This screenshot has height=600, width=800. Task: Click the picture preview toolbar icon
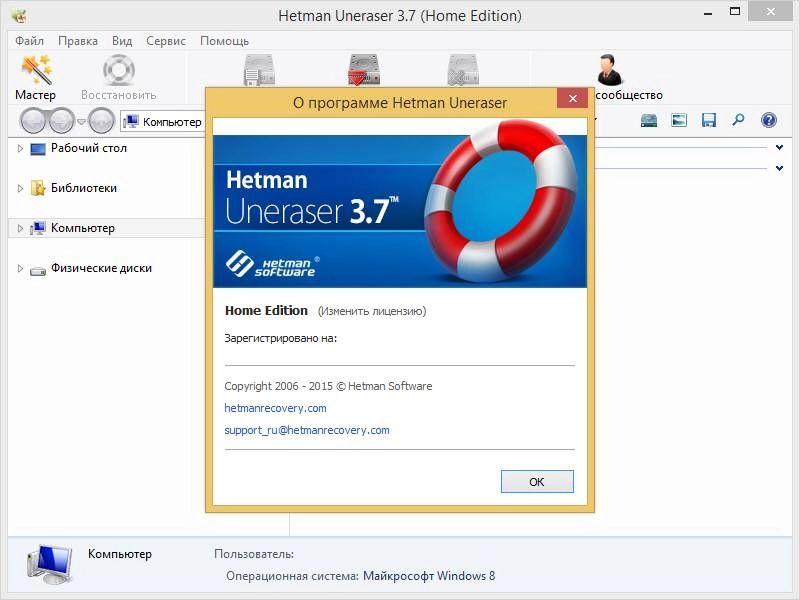[x=679, y=120]
